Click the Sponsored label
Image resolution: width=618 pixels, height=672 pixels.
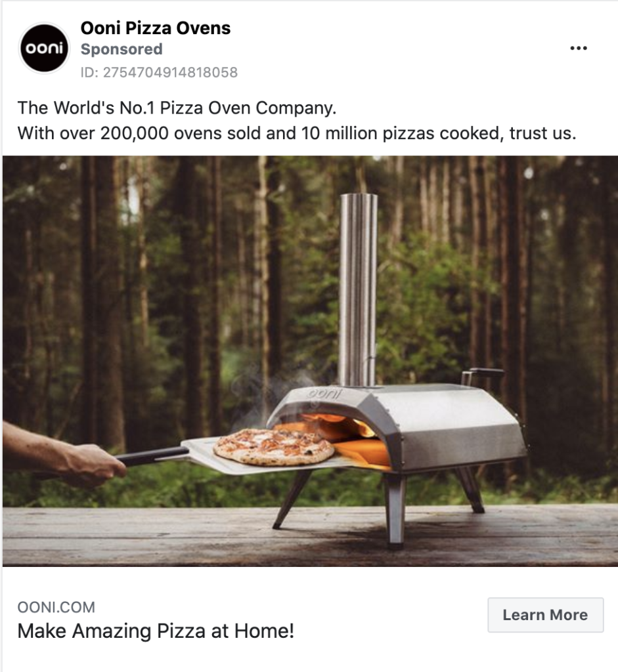pyautogui.click(x=121, y=49)
